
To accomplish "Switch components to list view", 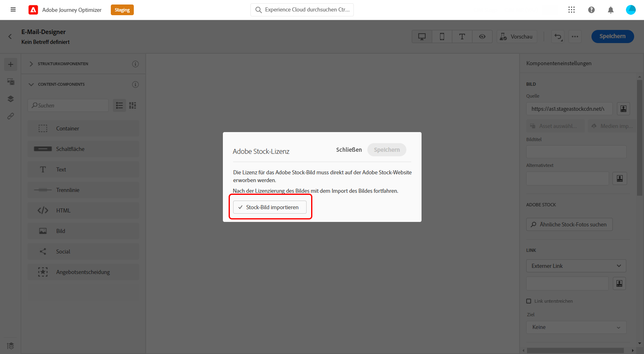I will [119, 105].
